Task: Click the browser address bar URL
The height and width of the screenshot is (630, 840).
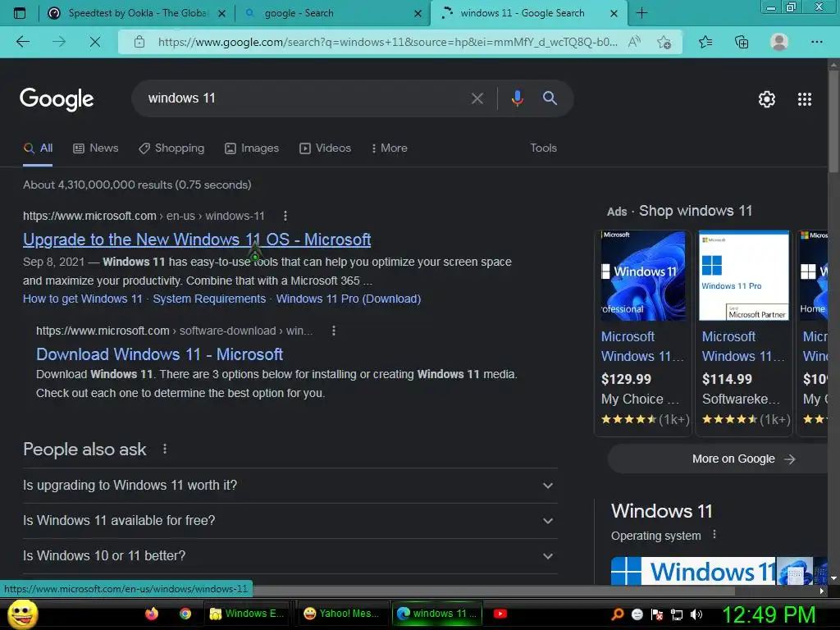Action: (x=387, y=42)
